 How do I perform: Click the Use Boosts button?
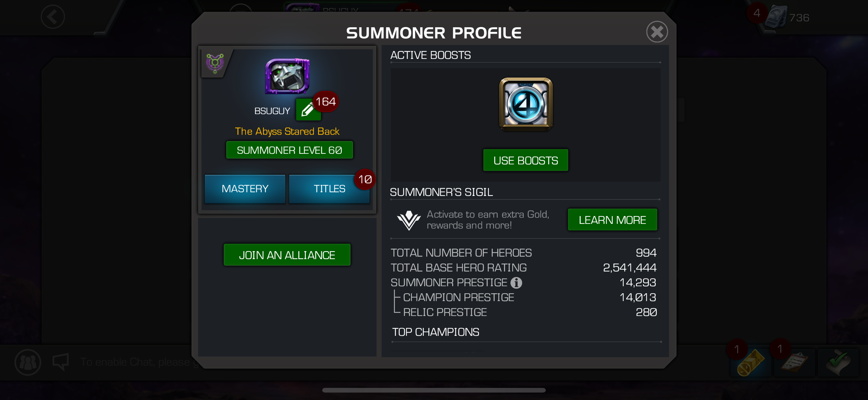tap(526, 160)
